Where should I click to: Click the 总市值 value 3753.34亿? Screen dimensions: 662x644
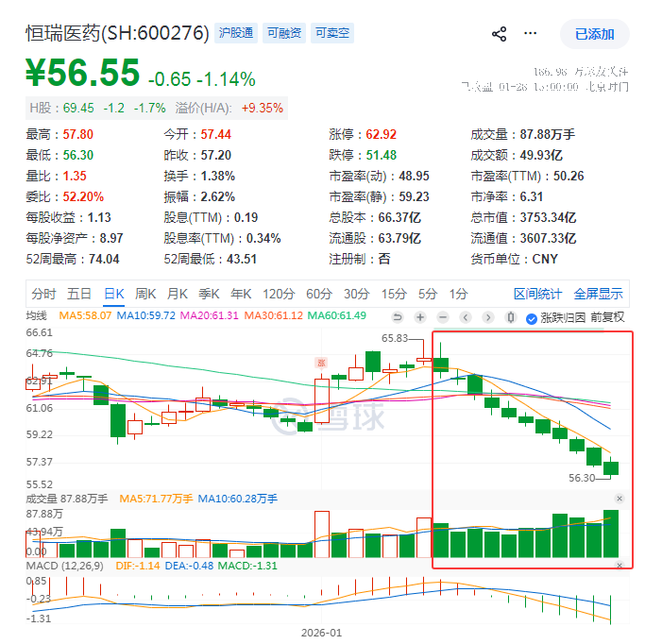548,218
